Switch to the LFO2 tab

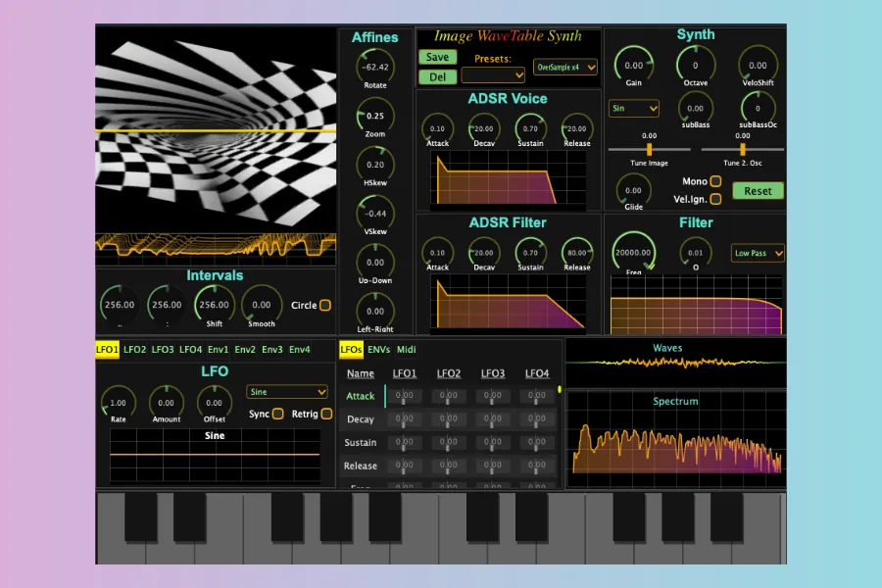click(135, 349)
